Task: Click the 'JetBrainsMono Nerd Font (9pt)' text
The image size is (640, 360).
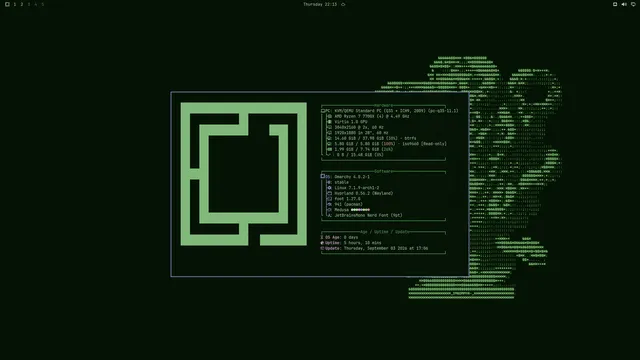Action: (x=368, y=216)
